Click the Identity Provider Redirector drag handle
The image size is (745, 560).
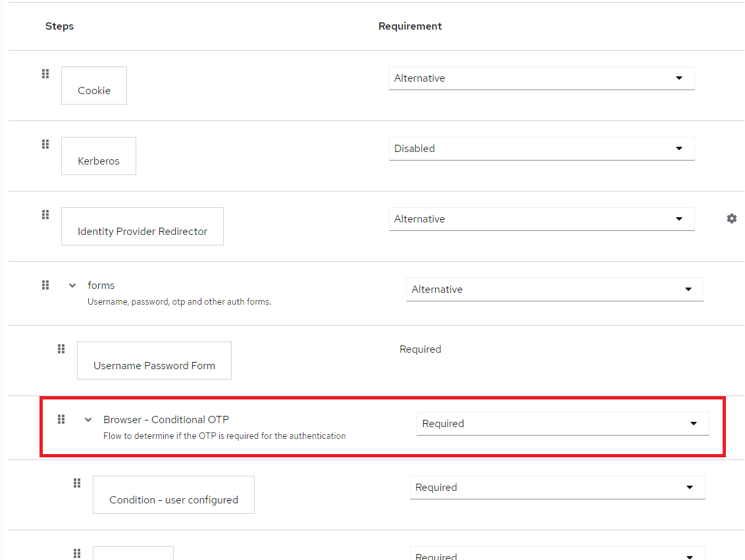pyautogui.click(x=45, y=214)
